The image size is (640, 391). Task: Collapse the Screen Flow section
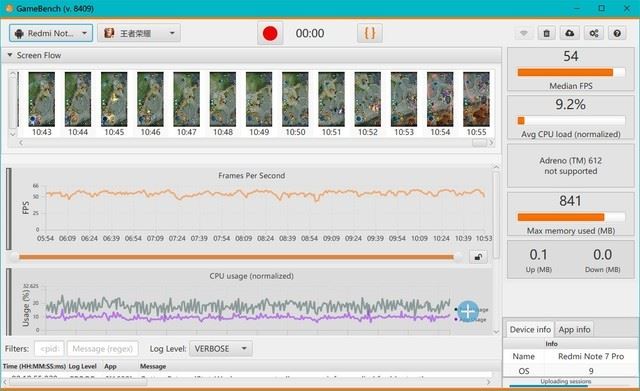point(10,55)
